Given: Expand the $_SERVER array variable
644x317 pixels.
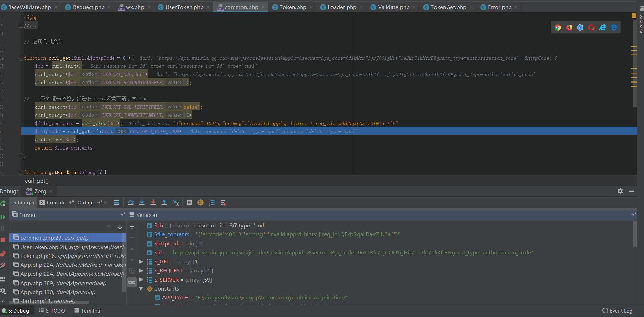Looking at the screenshot, I should [141, 280].
